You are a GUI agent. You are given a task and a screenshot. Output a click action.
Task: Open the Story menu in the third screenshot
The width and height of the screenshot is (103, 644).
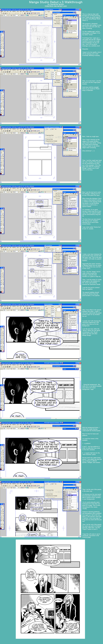7,129
